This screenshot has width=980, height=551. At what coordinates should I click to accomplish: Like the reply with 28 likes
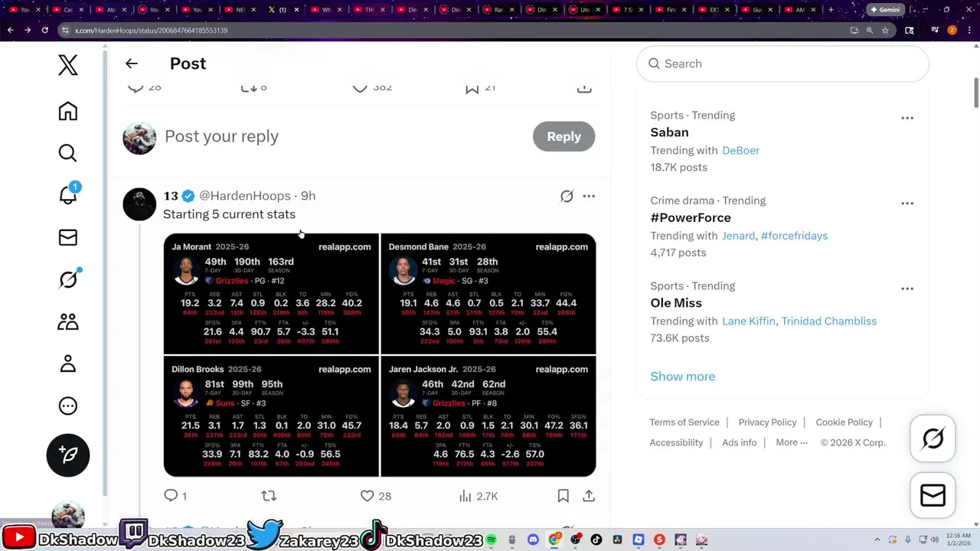click(x=376, y=496)
